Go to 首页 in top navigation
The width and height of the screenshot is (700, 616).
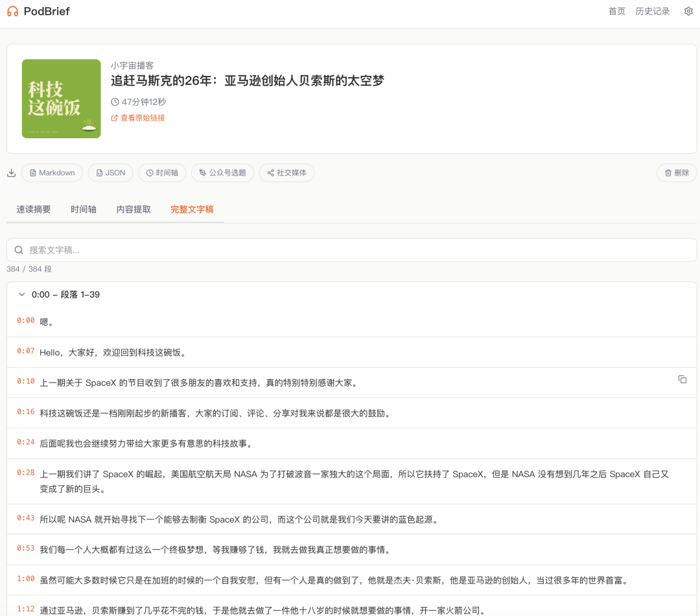pos(616,11)
